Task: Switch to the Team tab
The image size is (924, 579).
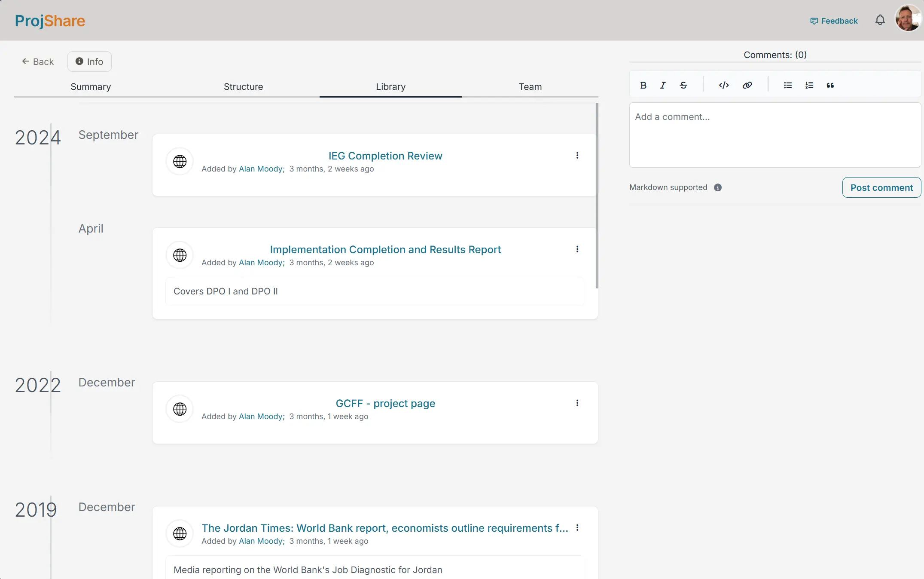Action: click(530, 86)
